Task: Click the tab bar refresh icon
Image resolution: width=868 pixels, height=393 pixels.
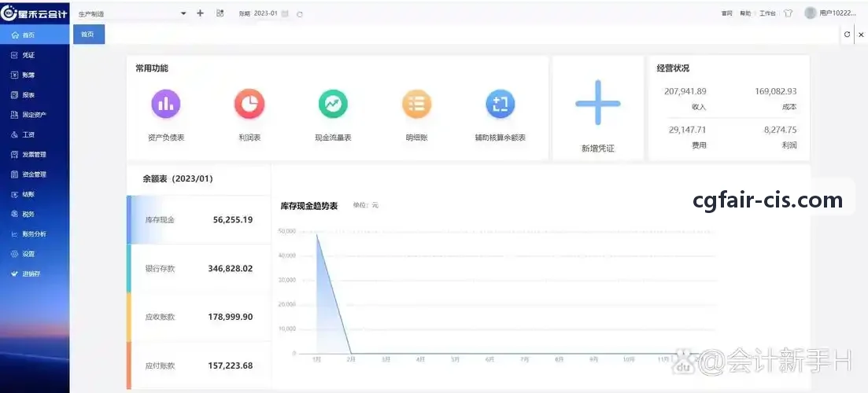Action: coord(847,35)
